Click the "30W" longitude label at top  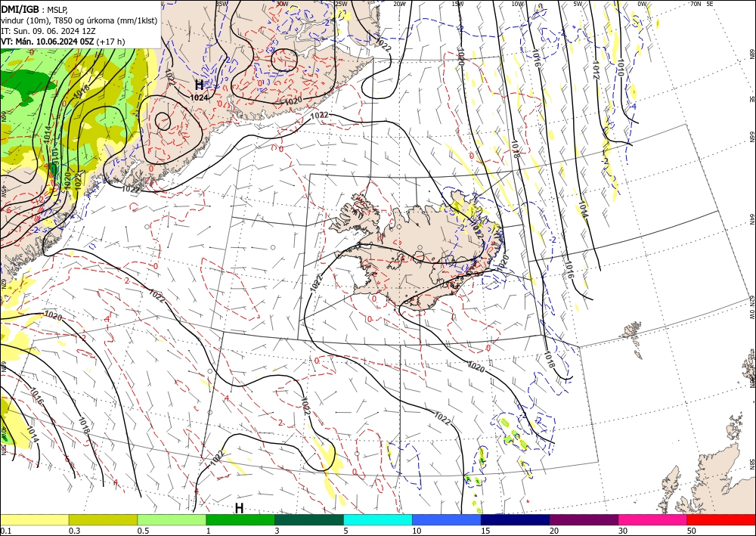click(x=282, y=4)
